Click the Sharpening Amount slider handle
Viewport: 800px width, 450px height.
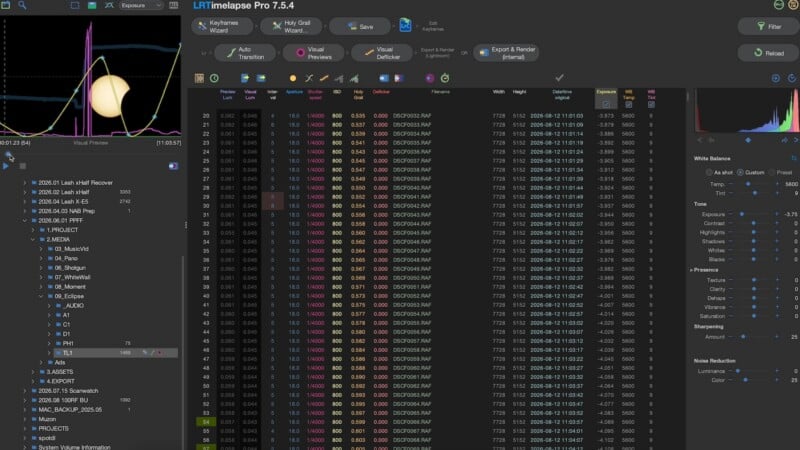743,336
